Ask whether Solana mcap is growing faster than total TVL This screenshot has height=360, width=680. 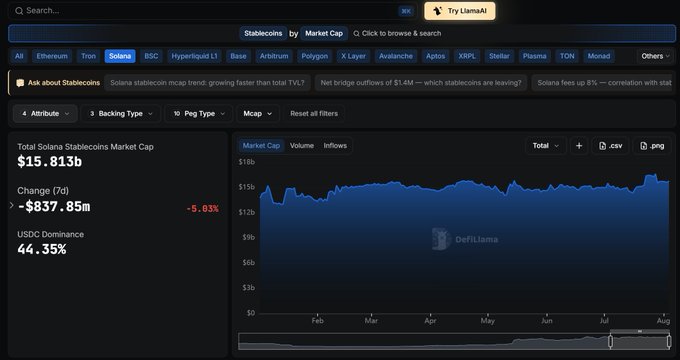point(207,83)
